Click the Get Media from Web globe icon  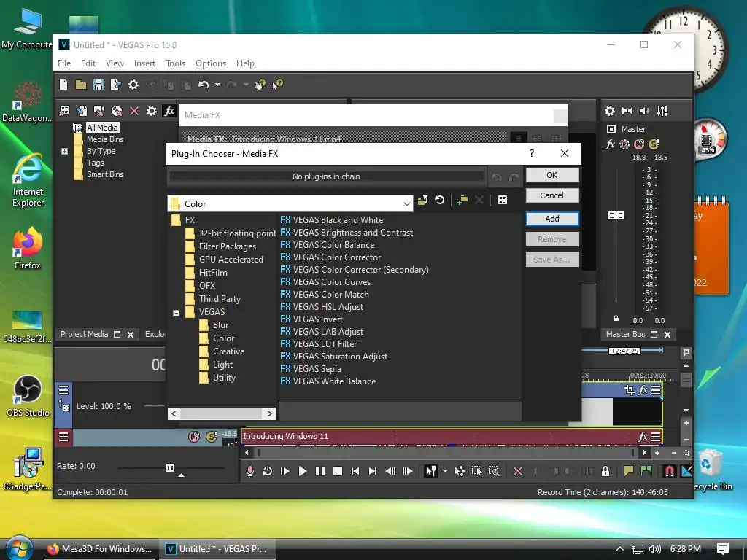[117, 111]
